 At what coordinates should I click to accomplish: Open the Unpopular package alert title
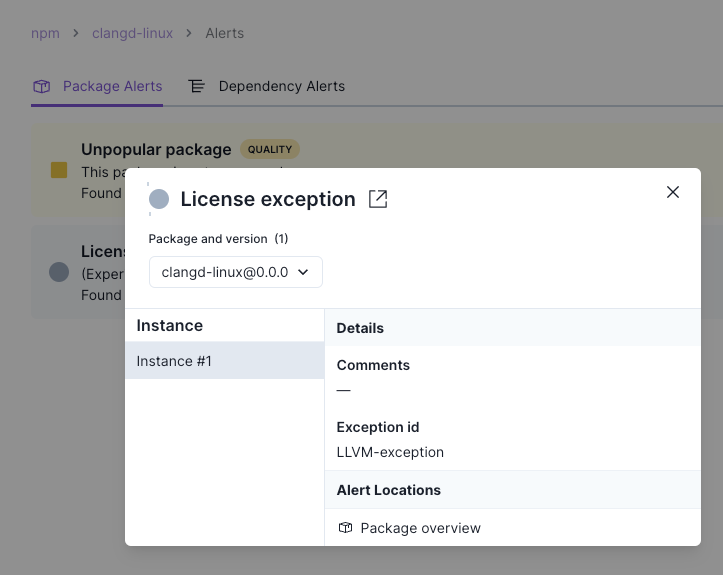pos(156,150)
